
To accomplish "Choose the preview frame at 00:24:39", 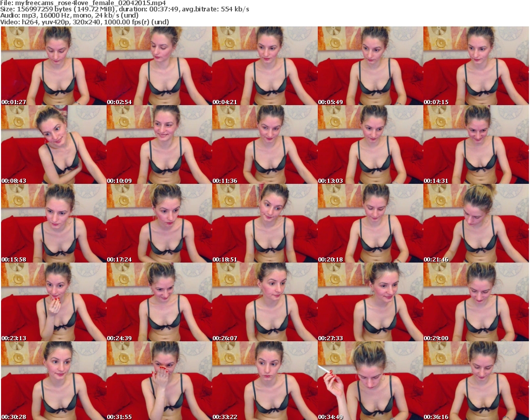I will pyautogui.click(x=159, y=302).
